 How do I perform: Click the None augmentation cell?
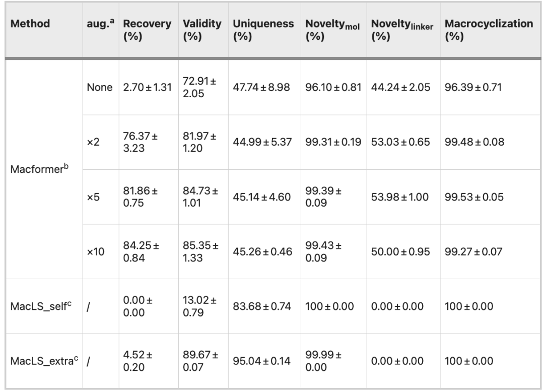[x=101, y=88]
